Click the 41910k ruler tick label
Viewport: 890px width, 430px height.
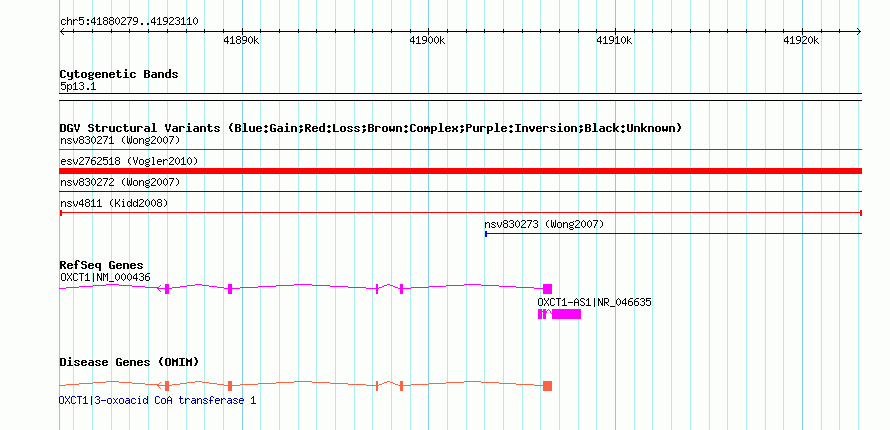pos(615,40)
